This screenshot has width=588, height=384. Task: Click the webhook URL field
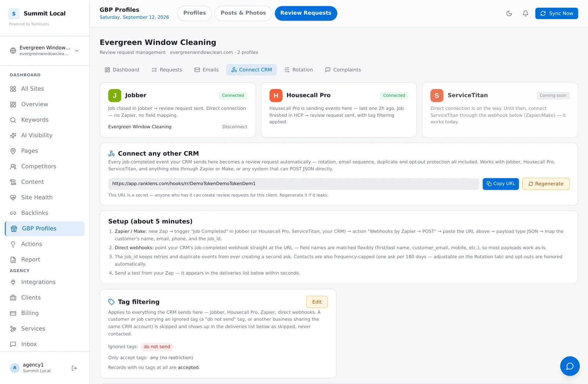click(x=294, y=184)
